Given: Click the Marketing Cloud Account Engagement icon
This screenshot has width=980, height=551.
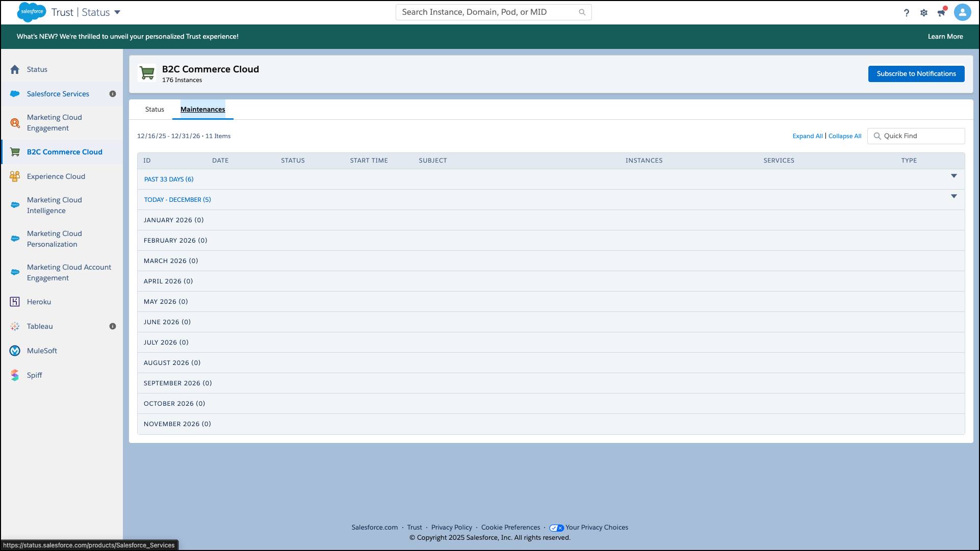Looking at the screenshot, I should pos(15,272).
